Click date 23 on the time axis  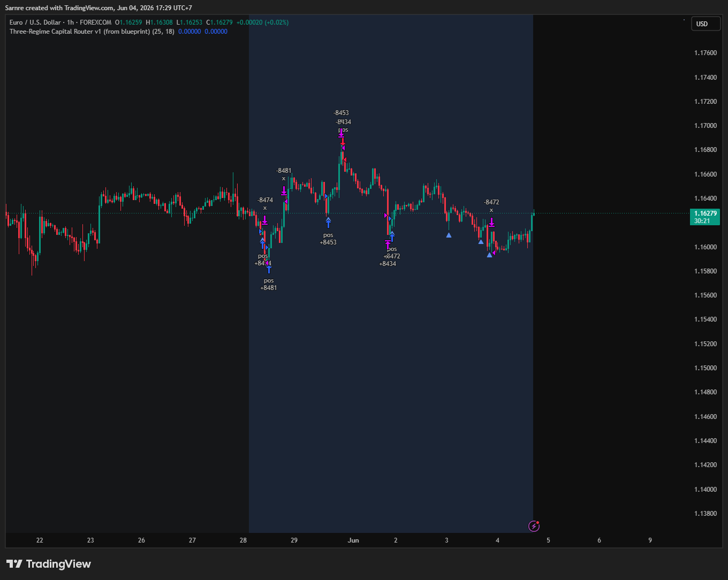pos(90,540)
